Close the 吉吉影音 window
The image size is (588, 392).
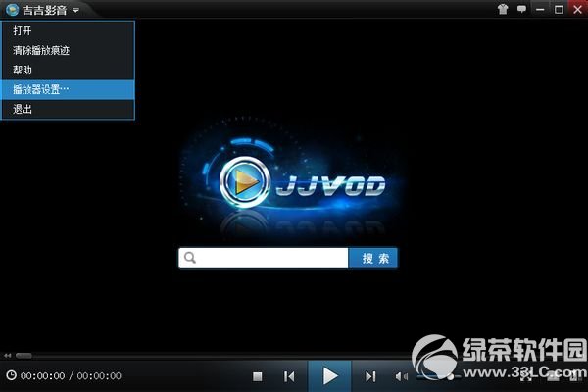point(578,9)
